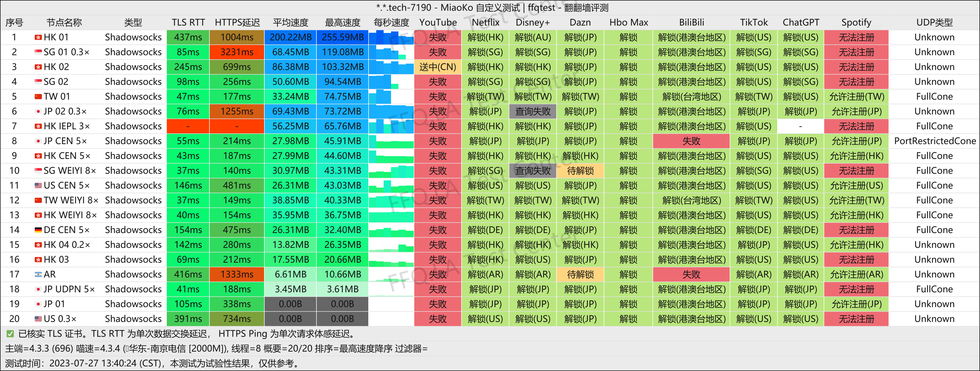The width and height of the screenshot is (980, 371).
Task: Click the flag icon beside HK 04 0.2×
Action: tap(38, 245)
